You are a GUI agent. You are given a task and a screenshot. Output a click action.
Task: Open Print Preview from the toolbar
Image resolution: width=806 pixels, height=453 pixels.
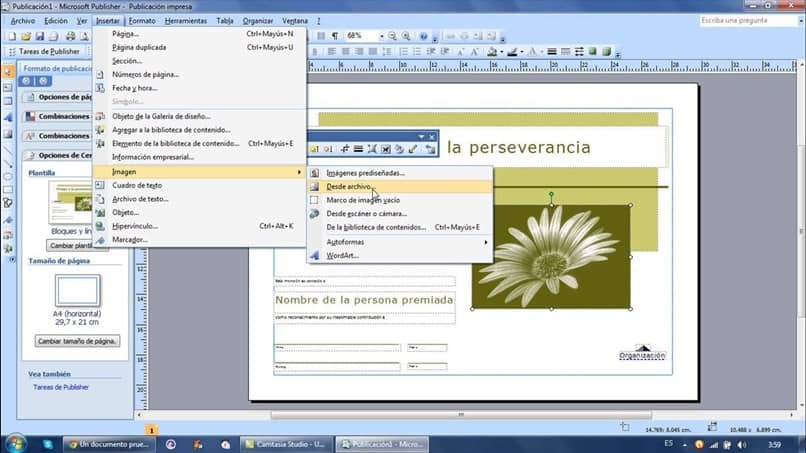coord(84,36)
